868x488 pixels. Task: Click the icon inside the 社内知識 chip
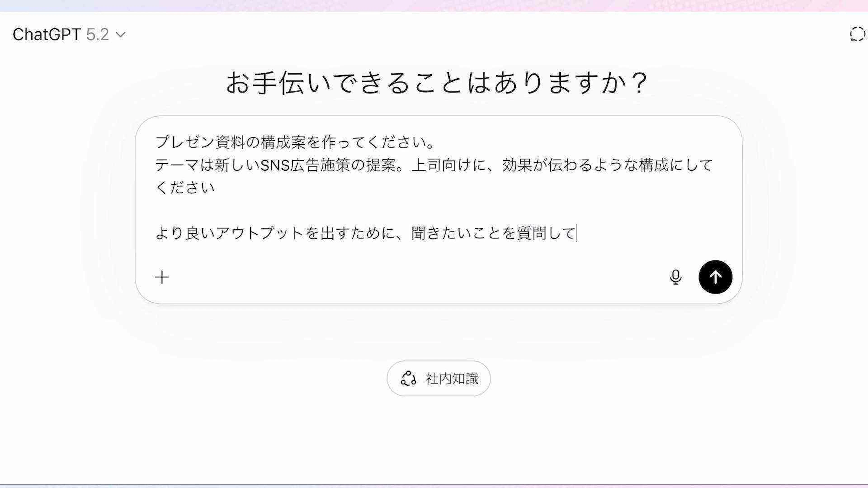(408, 379)
